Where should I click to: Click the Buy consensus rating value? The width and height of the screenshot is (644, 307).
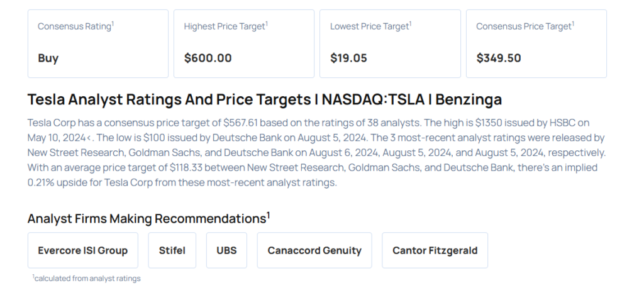pyautogui.click(x=48, y=58)
